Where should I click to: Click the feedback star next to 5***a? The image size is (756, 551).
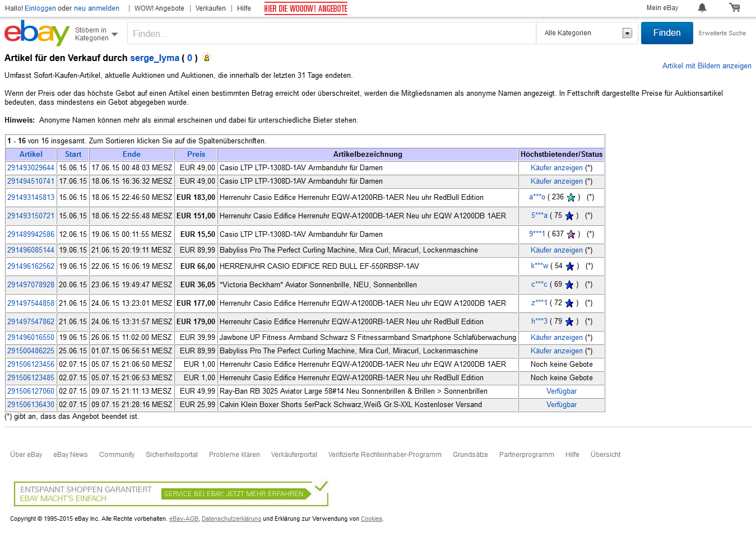569,216
